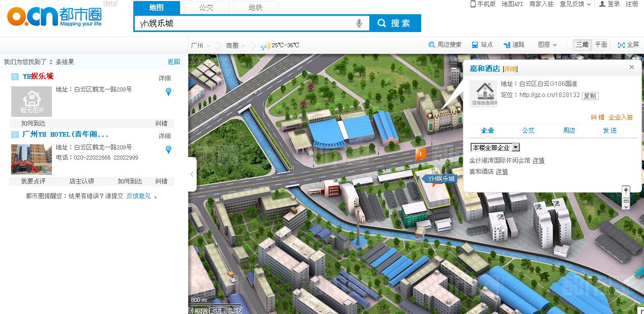
Task: Open the 广州YH HOTEL result title
Action: pos(66,135)
